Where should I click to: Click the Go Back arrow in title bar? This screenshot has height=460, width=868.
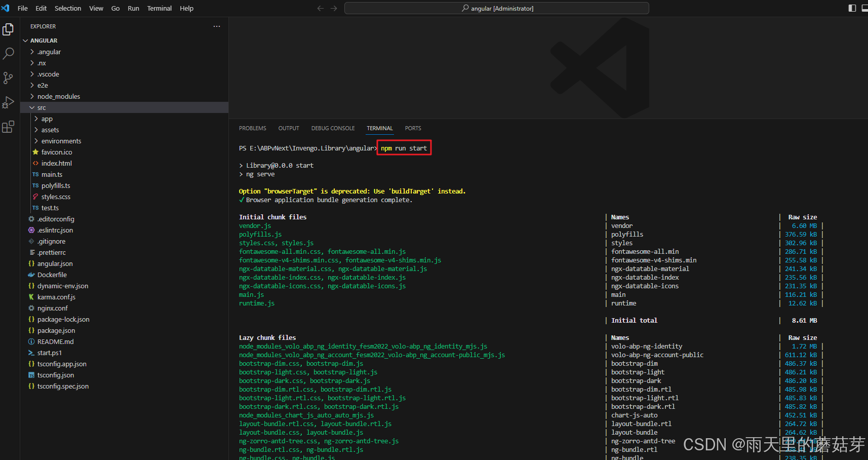(x=321, y=8)
